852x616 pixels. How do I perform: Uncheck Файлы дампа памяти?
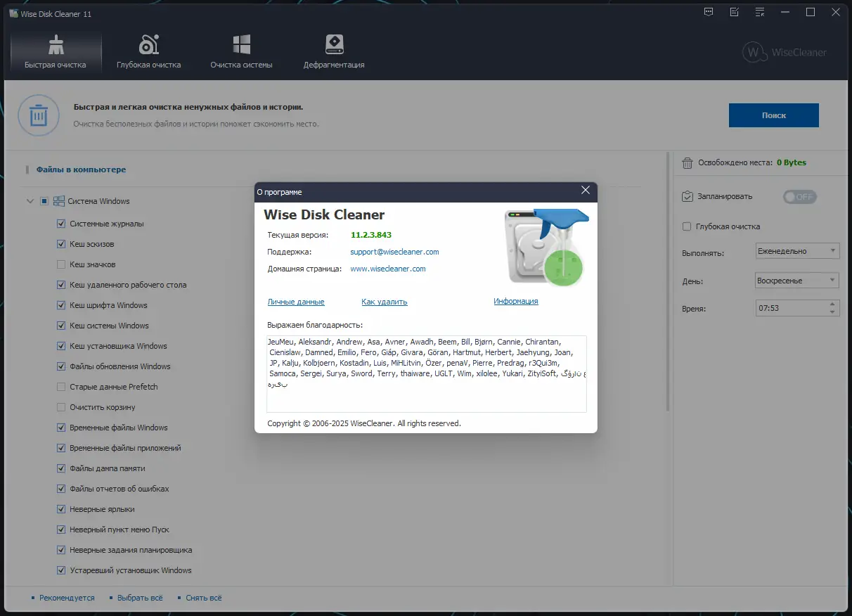pyautogui.click(x=61, y=468)
